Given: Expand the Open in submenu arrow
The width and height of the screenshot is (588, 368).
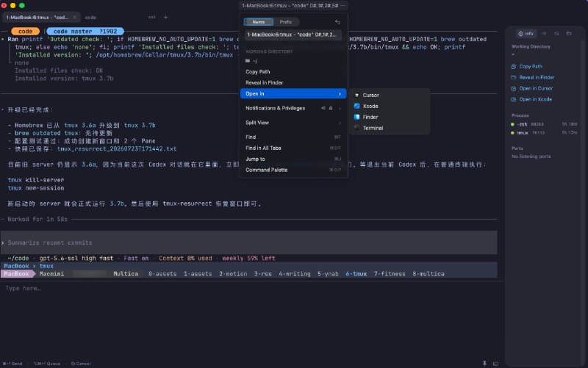Looking at the screenshot, I should [x=340, y=94].
